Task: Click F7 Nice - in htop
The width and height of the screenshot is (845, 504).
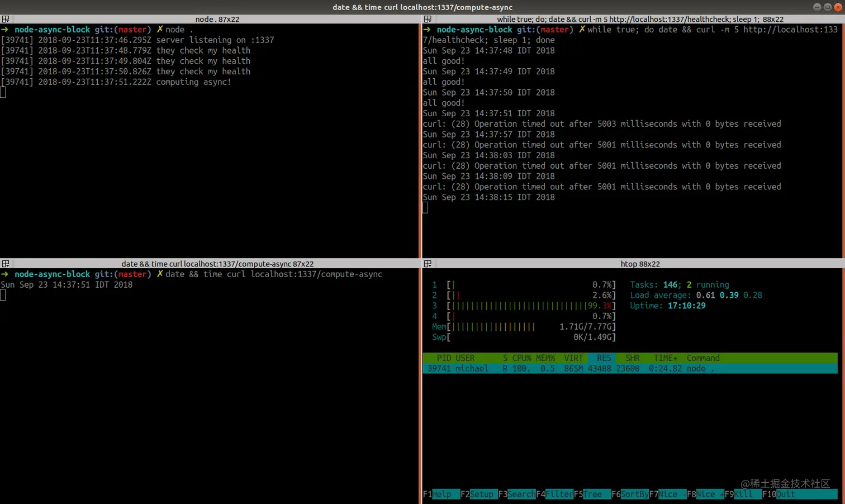Action: (668, 494)
